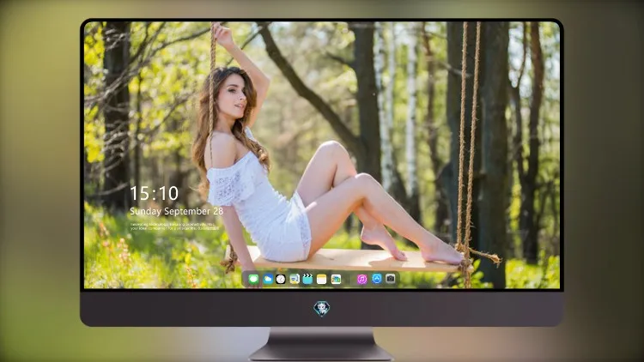Open the pink Music app
This screenshot has height=362, width=644.
pyautogui.click(x=361, y=280)
